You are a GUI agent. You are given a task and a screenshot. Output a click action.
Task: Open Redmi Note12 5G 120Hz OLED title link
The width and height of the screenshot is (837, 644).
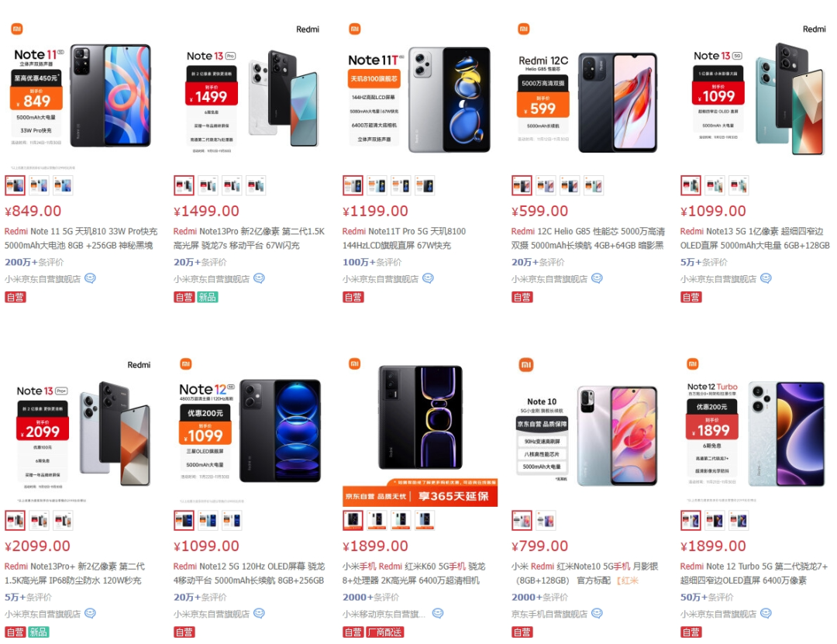(250, 573)
